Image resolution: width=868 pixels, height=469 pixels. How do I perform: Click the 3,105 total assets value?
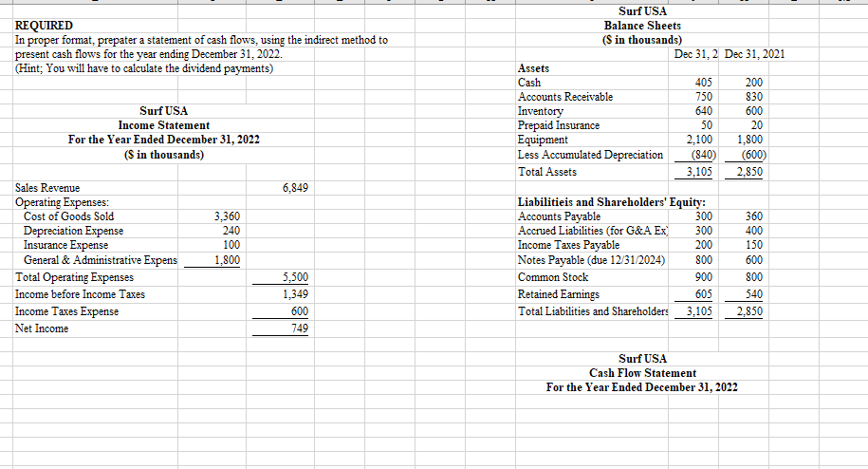[x=700, y=173]
